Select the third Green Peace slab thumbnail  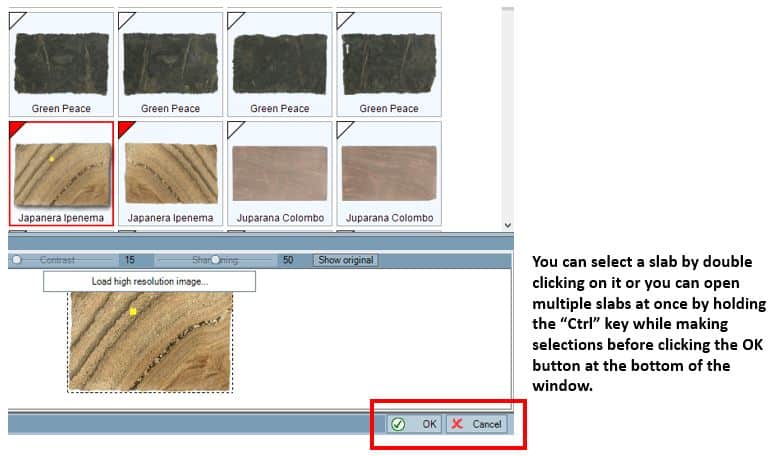[x=277, y=64]
